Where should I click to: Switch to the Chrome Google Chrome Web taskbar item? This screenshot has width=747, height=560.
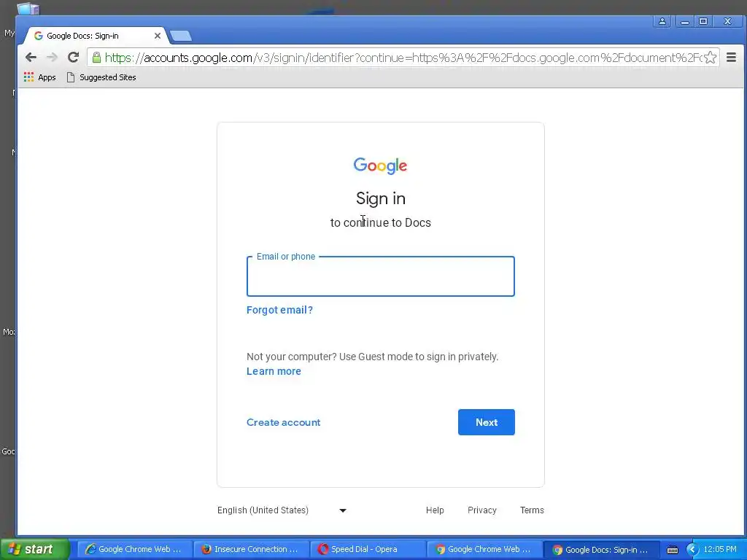(x=484, y=550)
